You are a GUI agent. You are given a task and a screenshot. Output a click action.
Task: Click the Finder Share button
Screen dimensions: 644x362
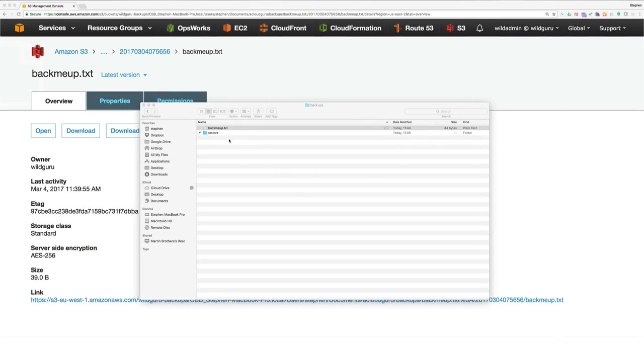tap(258, 111)
